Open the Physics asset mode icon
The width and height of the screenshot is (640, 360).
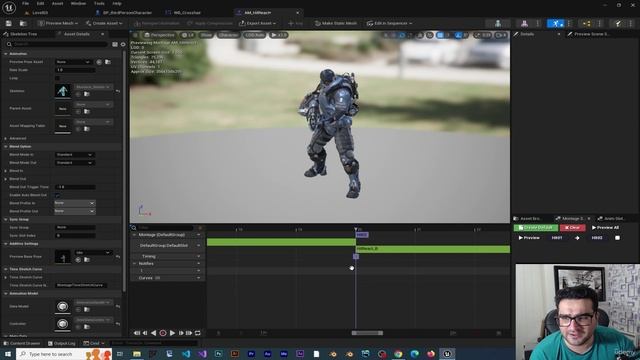pyautogui.click(x=618, y=23)
